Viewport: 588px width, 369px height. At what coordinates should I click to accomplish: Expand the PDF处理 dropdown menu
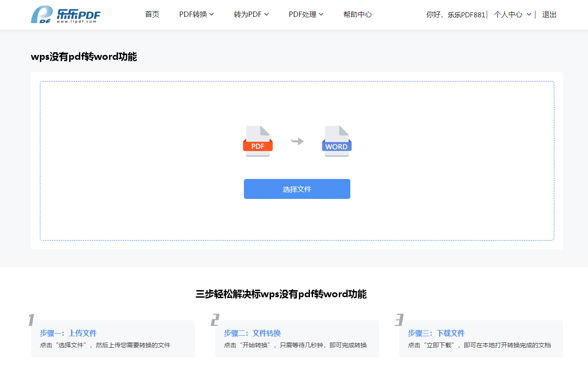click(306, 15)
